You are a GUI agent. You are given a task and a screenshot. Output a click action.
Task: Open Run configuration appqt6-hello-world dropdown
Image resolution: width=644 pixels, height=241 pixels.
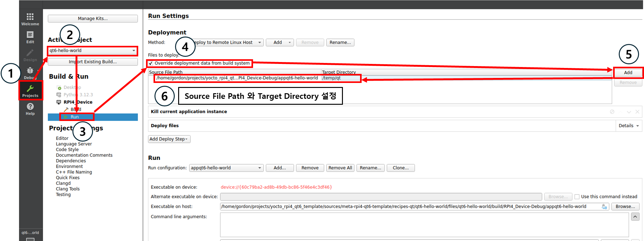pos(226,168)
